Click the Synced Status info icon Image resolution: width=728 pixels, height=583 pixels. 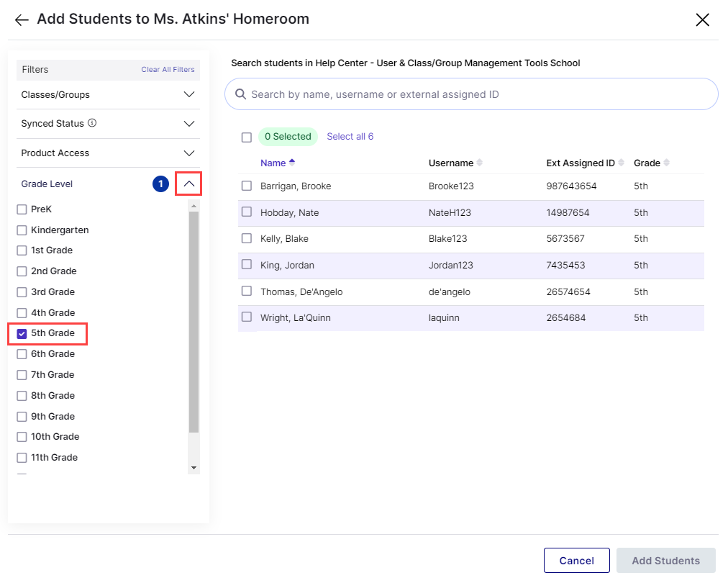(92, 123)
